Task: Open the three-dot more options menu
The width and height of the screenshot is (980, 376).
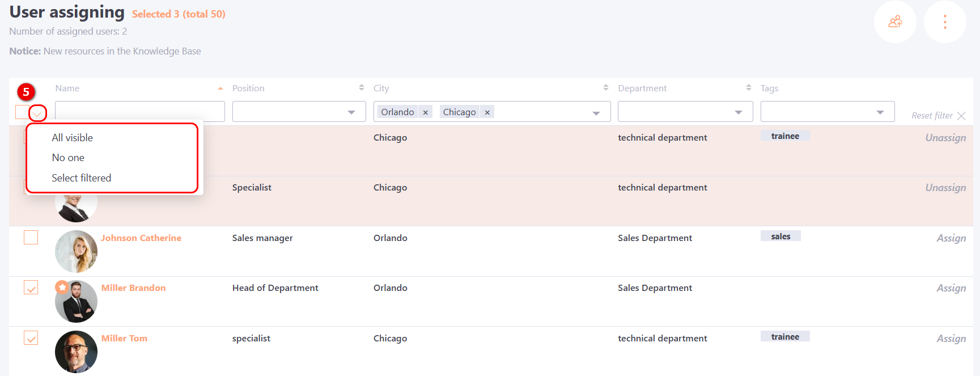Action: pos(944,22)
